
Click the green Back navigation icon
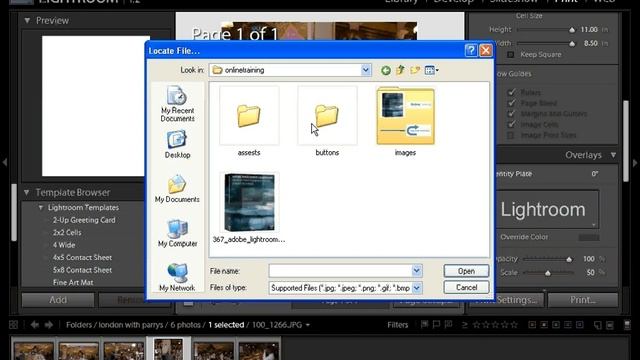click(385, 70)
